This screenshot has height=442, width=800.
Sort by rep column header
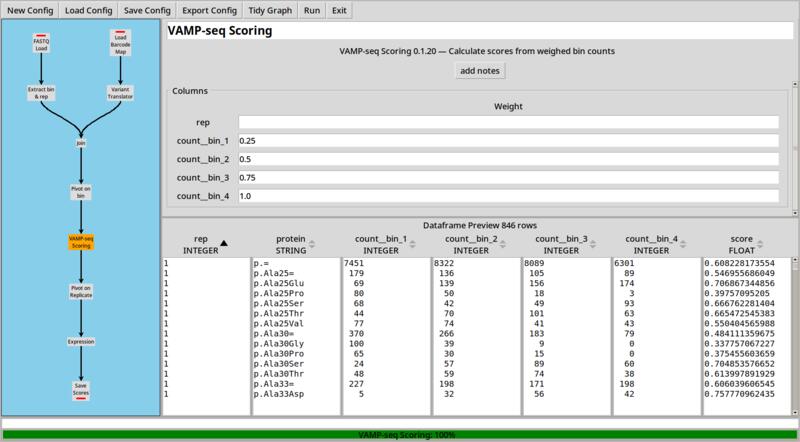[x=206, y=244]
